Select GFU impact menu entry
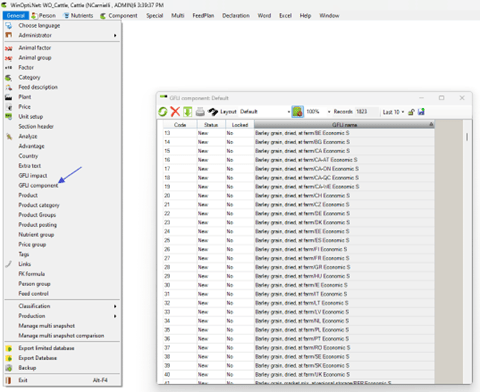The image size is (480, 392). pyautogui.click(x=33, y=176)
